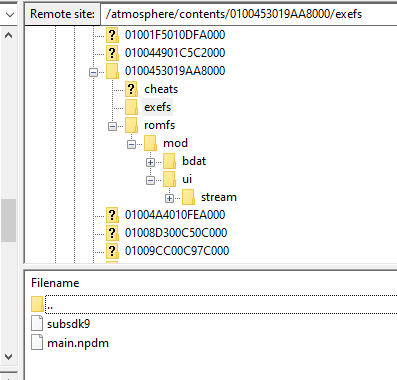Viewport: 397px width, 380px height.
Task: Select the unknown folder icon for 01001F5010DFA000
Action: point(112,35)
